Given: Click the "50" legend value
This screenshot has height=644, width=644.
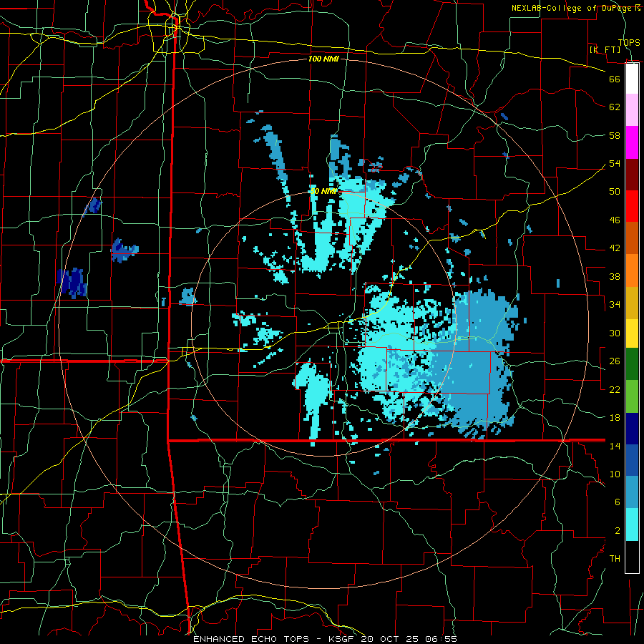Looking at the screenshot, I should coord(615,192).
